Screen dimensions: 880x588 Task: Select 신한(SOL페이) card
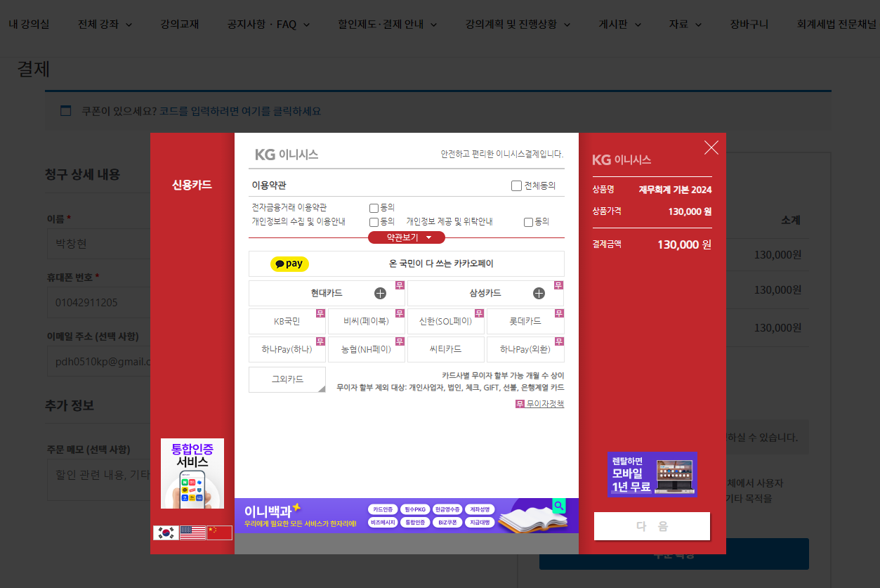[x=446, y=321]
